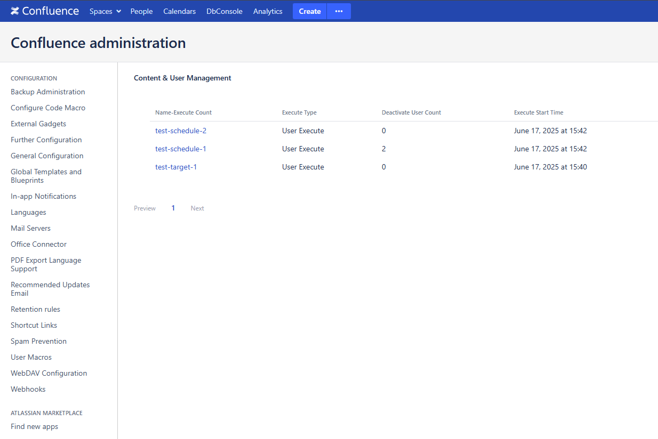This screenshot has width=658, height=439.
Task: Click the CONFIGURATION sidebar section heading
Action: (x=34, y=78)
